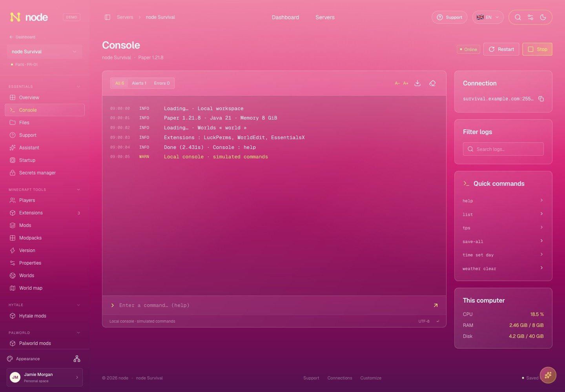Open Players in the sidebar

click(45, 200)
